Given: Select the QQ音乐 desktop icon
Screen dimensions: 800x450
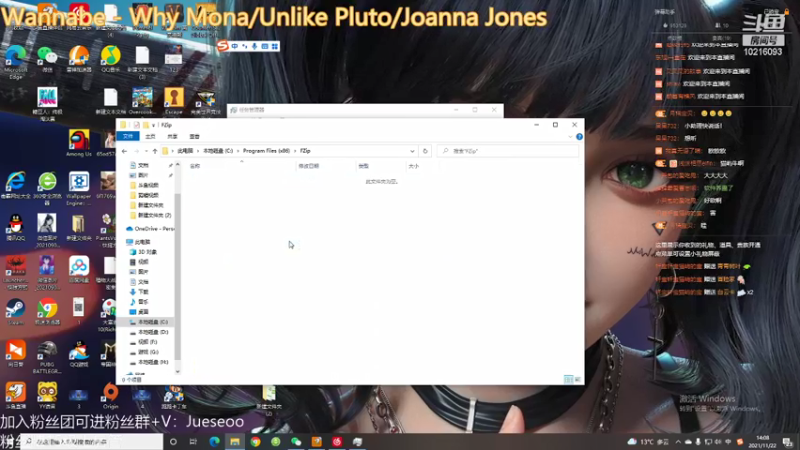Looking at the screenshot, I should (x=110, y=59).
